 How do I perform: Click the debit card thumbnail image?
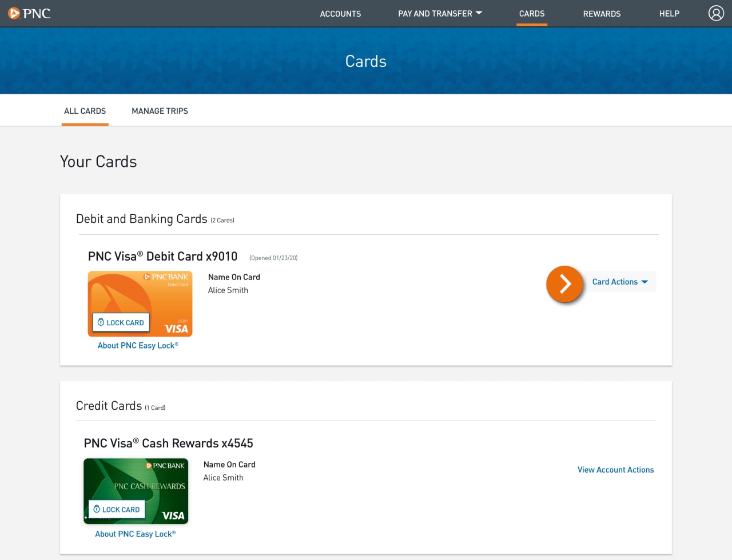tap(140, 303)
